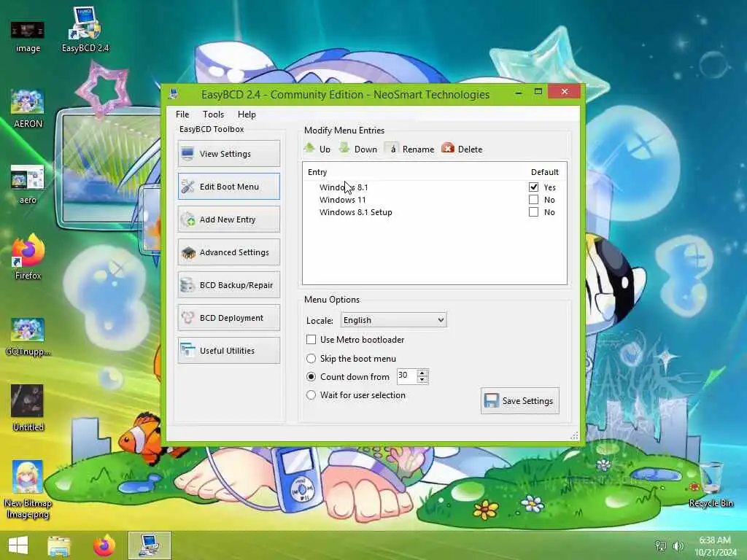This screenshot has width=747, height=560.
Task: Open the Tools menu
Action: [x=214, y=114]
